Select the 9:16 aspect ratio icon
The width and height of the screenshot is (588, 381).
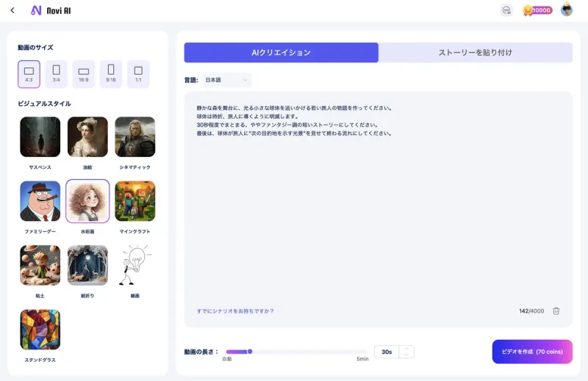(111, 72)
